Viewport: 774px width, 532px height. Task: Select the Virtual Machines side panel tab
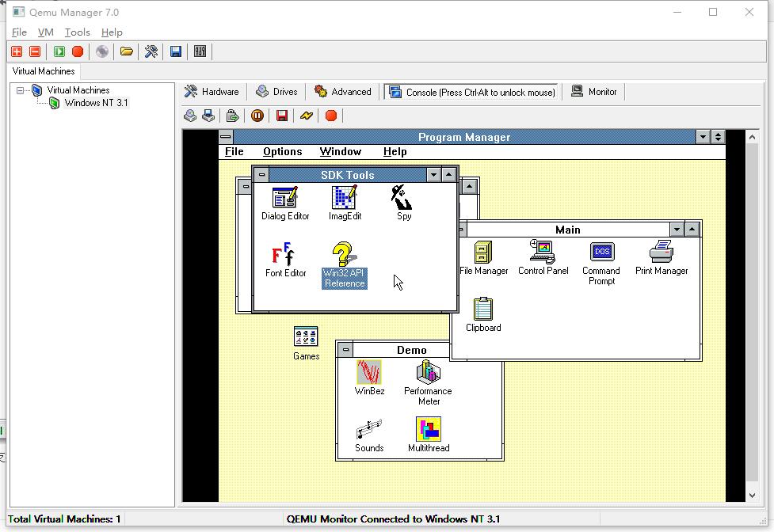point(44,71)
